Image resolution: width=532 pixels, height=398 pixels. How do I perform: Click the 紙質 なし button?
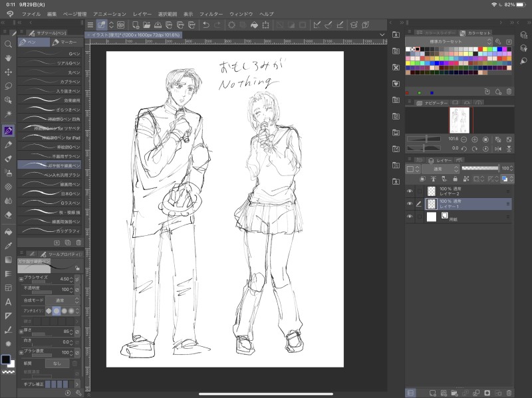(x=57, y=363)
